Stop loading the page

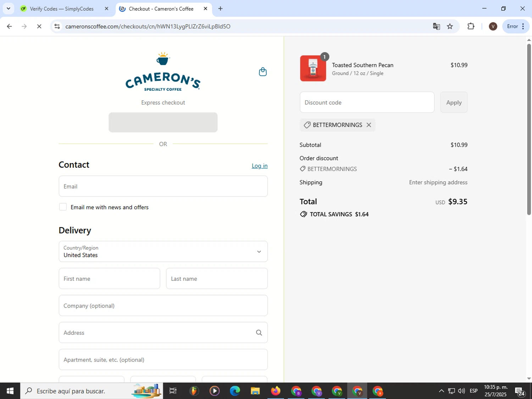(39, 26)
